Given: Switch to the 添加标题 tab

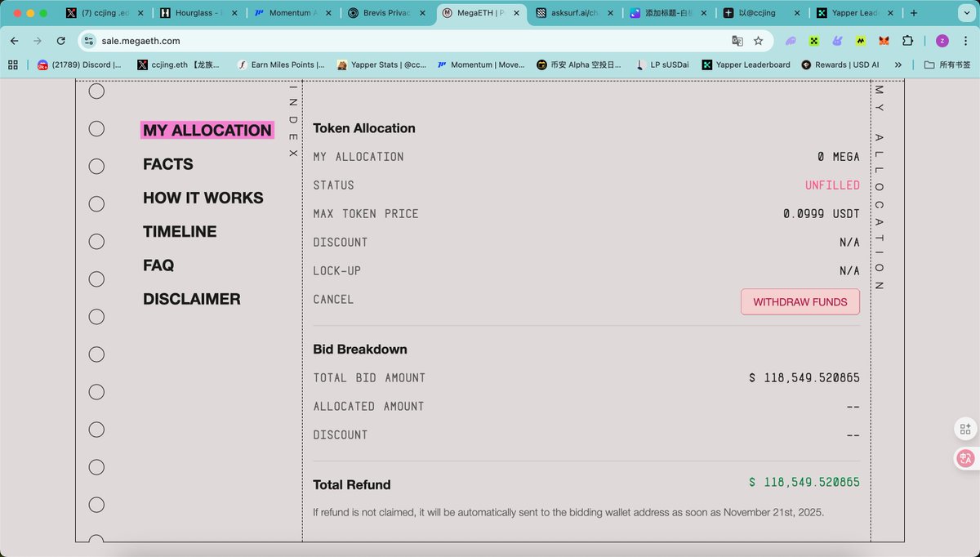Looking at the screenshot, I should tap(668, 13).
